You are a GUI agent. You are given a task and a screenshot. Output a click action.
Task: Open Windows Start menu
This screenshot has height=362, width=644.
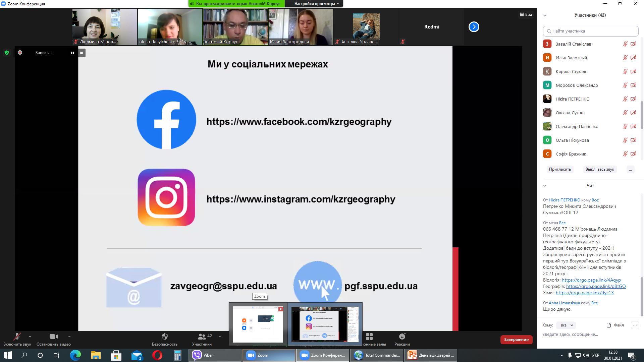[x=8, y=355]
